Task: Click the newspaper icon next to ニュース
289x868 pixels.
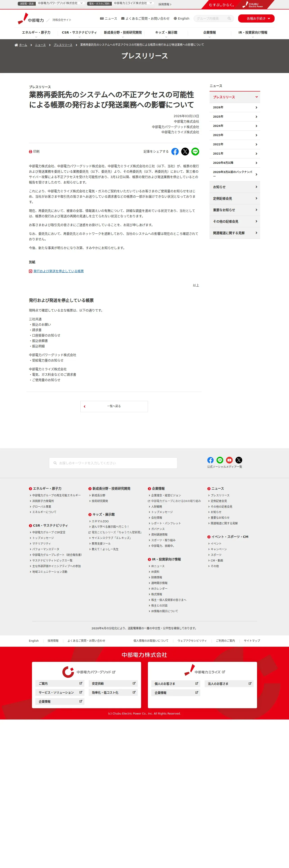Action: (x=102, y=18)
